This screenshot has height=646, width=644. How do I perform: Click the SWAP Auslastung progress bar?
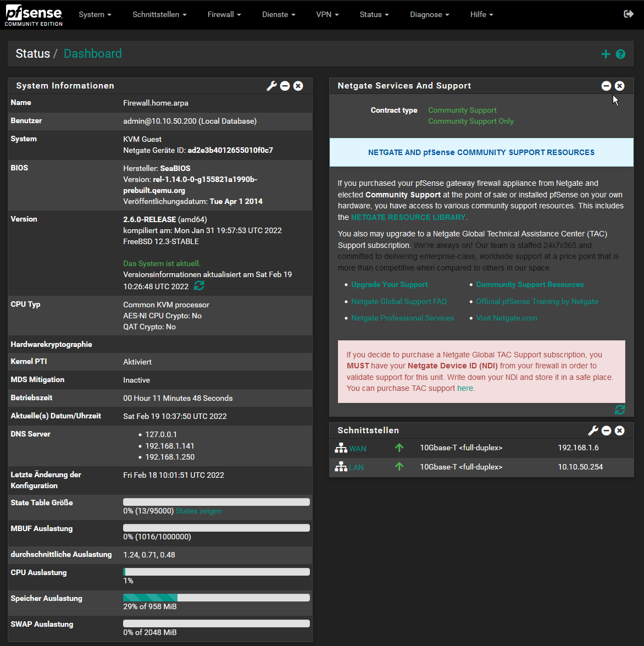point(216,624)
